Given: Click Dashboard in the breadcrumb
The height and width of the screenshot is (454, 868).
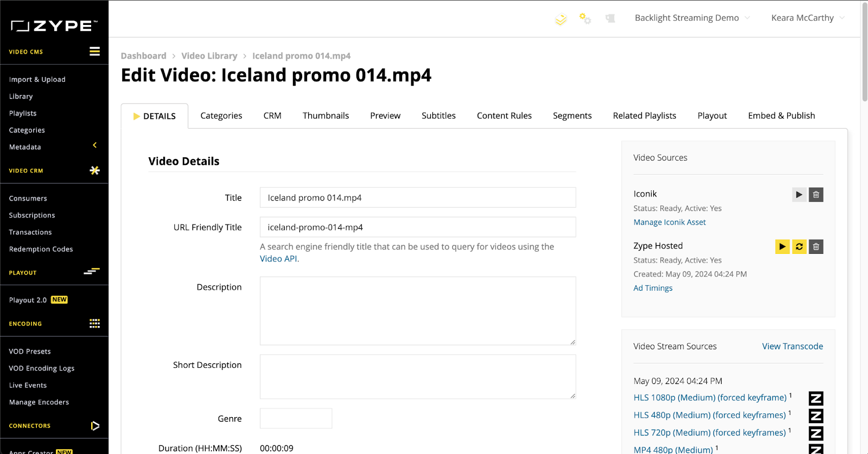Looking at the screenshot, I should 143,56.
